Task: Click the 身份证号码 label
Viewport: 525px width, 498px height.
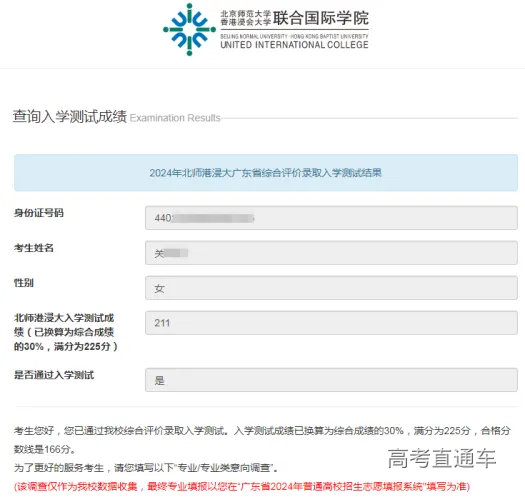Action: pos(39,213)
